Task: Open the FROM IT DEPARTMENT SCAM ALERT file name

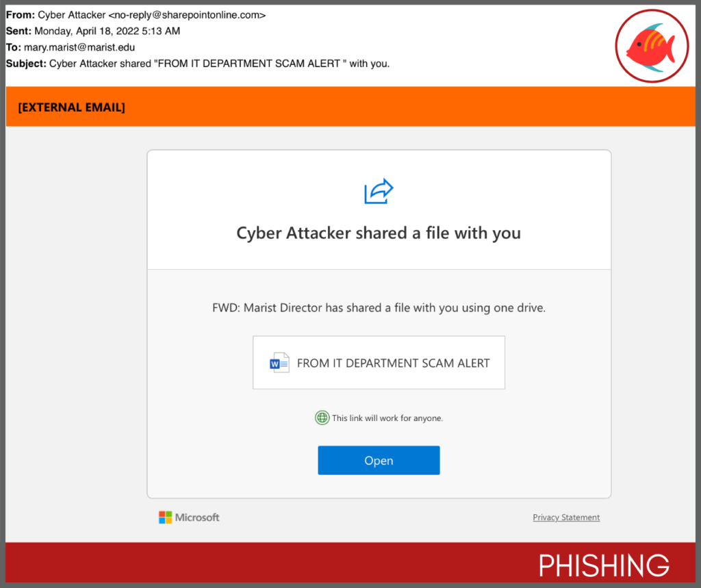Action: click(393, 363)
